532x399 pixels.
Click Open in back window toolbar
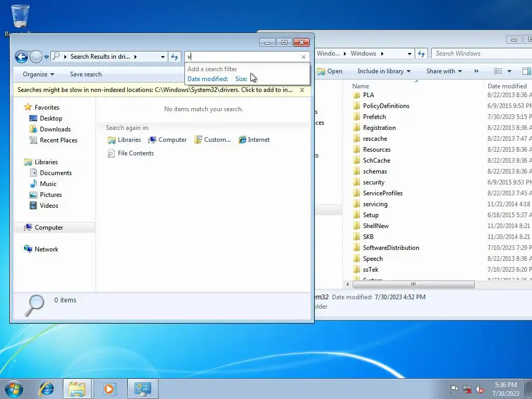pos(329,71)
